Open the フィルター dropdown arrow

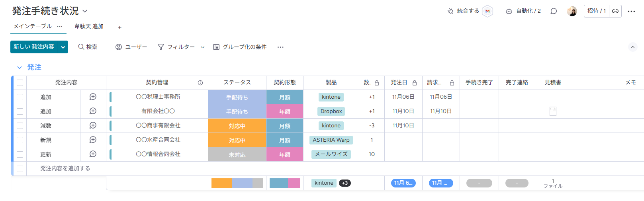(202, 47)
